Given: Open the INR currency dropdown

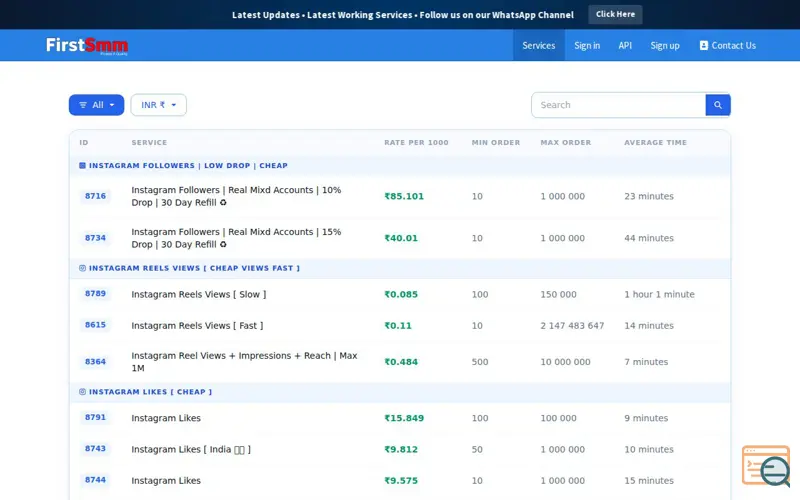Looking at the screenshot, I should coord(159,105).
